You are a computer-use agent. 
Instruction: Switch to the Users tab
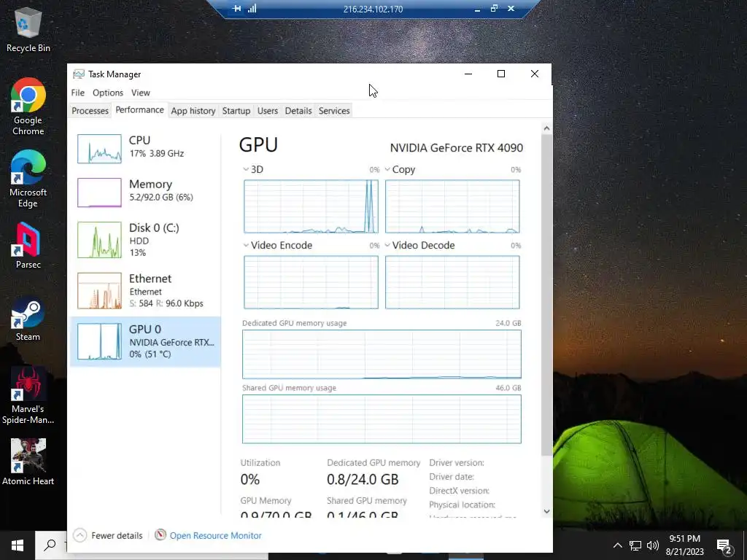(x=268, y=111)
